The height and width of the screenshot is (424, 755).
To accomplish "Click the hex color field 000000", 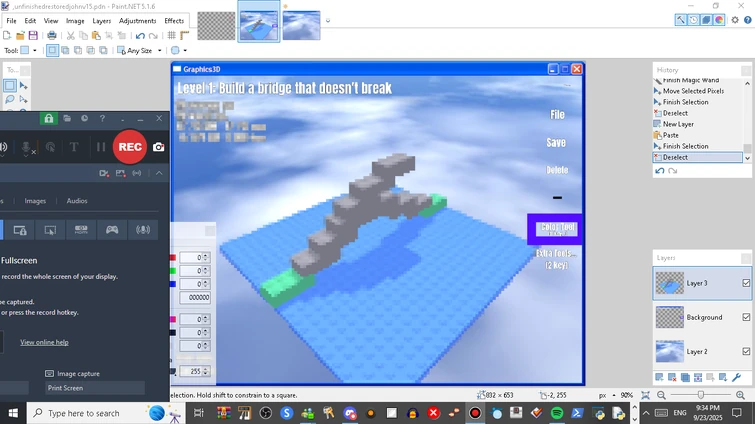I will pyautogui.click(x=195, y=297).
